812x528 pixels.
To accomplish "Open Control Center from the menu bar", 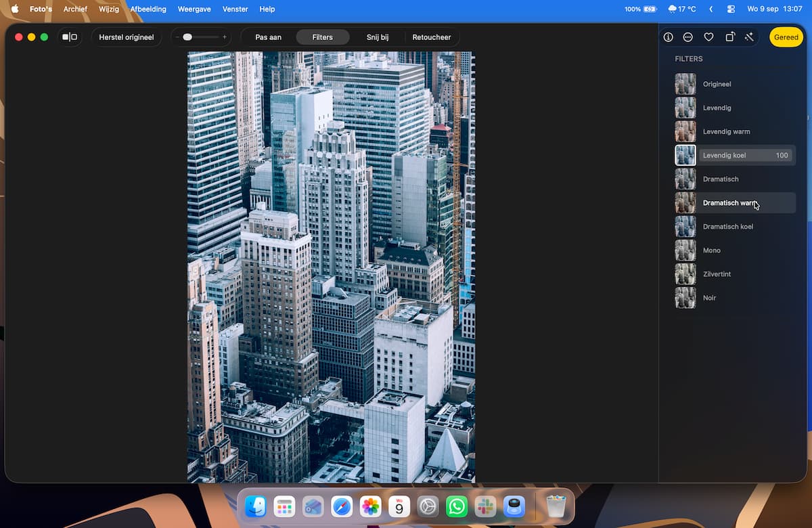I will point(731,9).
